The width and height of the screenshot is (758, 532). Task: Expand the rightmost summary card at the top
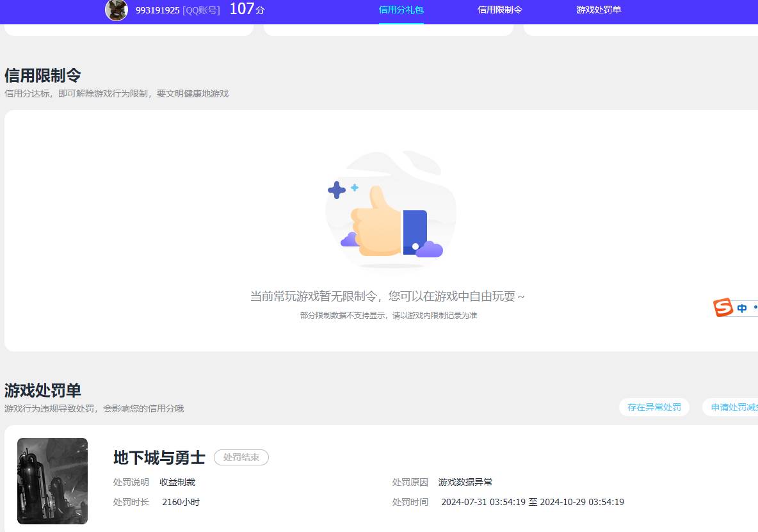pyautogui.click(x=640, y=29)
